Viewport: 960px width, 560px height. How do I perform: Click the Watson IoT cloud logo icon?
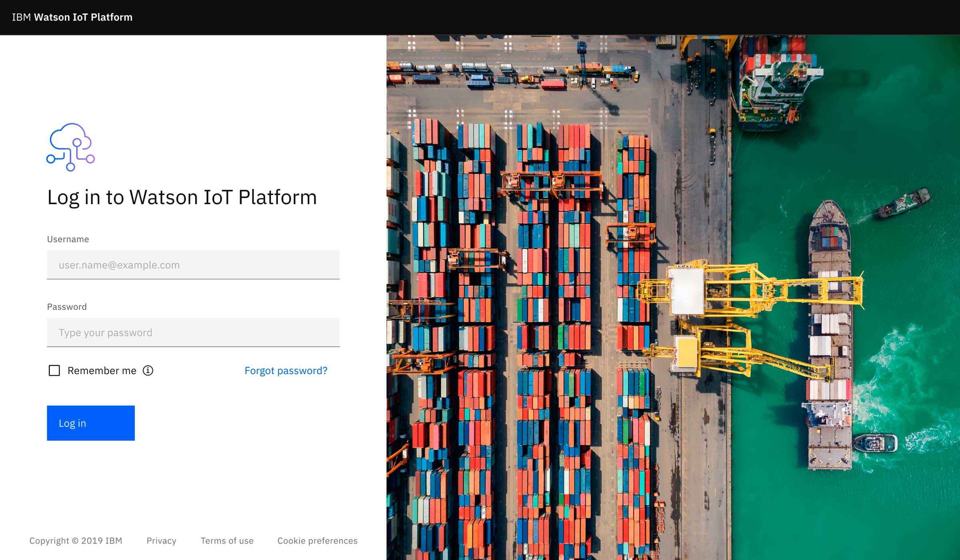pos(70,147)
